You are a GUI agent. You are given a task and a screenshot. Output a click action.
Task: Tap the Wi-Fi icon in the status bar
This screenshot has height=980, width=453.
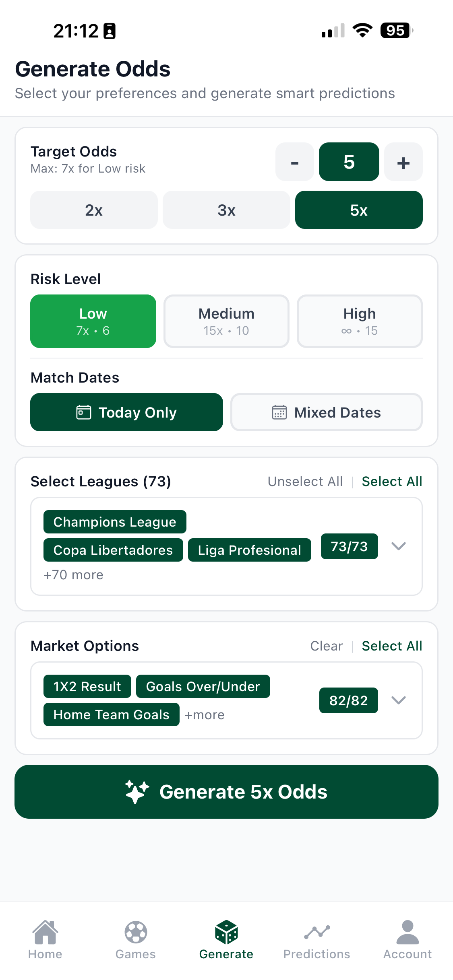(362, 30)
